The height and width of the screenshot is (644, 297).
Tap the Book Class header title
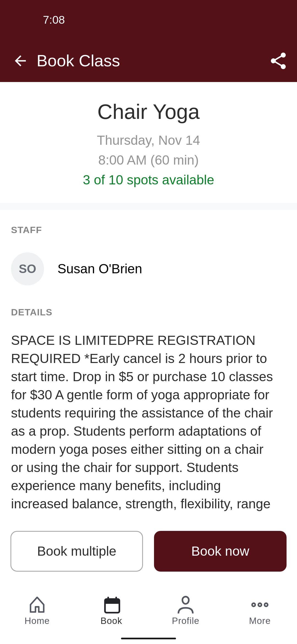(78, 61)
